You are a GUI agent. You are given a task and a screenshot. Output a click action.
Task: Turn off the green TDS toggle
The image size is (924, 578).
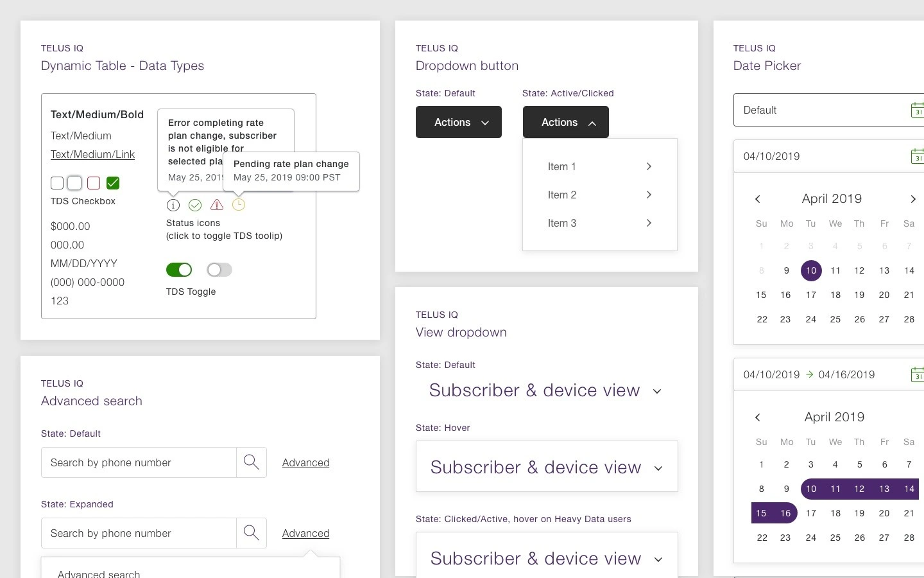(x=179, y=270)
